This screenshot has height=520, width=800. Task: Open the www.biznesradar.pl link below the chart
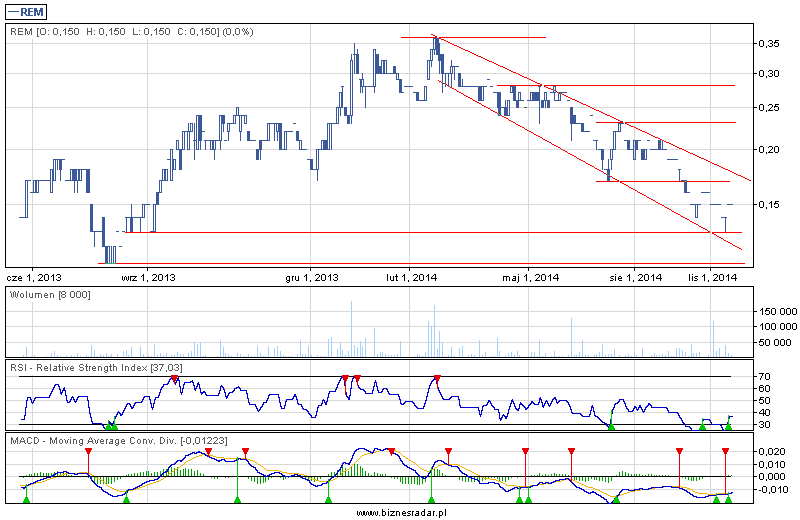tap(401, 512)
